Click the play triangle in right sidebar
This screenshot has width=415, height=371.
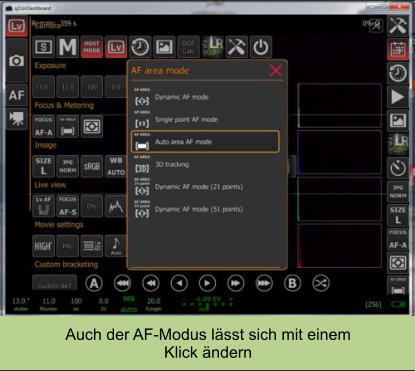tap(398, 97)
